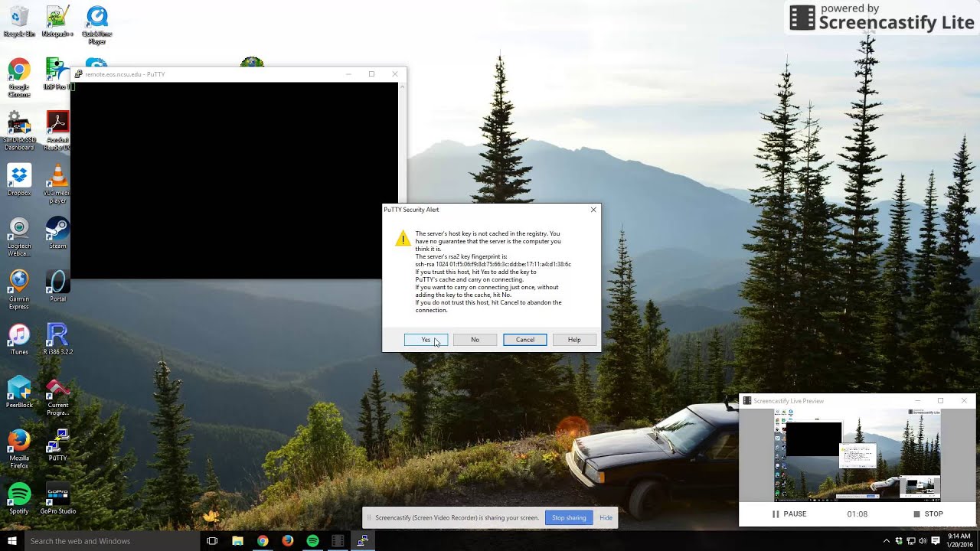Pause the Screencastify recording

pyautogui.click(x=789, y=514)
